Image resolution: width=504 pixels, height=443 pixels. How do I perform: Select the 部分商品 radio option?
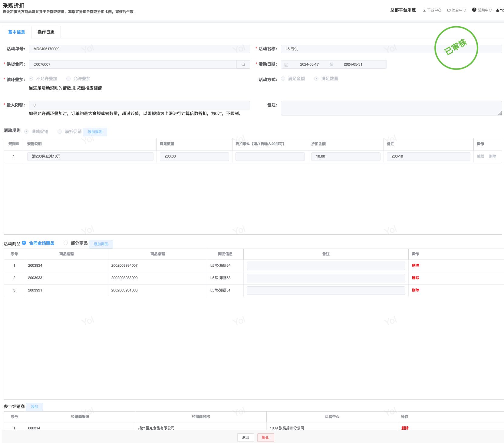(66, 243)
